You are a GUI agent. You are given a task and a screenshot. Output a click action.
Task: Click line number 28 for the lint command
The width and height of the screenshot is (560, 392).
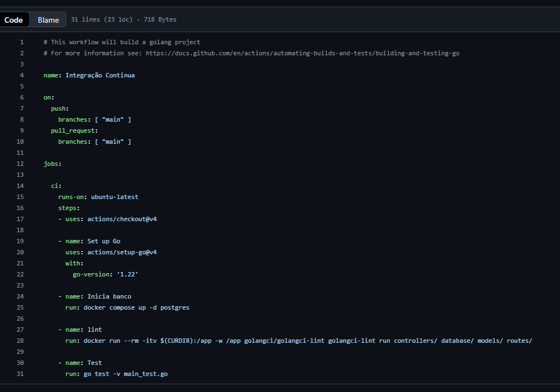tap(20, 341)
